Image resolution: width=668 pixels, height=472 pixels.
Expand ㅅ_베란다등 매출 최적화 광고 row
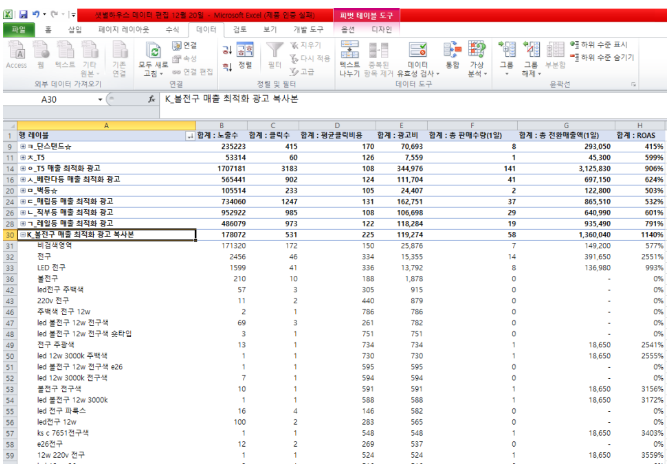[x=23, y=180]
